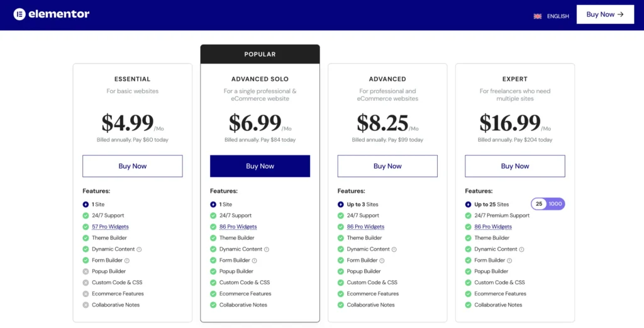Click Dynamic Content info icon in Advanced
Screen dimensions: 644x328
point(394,249)
